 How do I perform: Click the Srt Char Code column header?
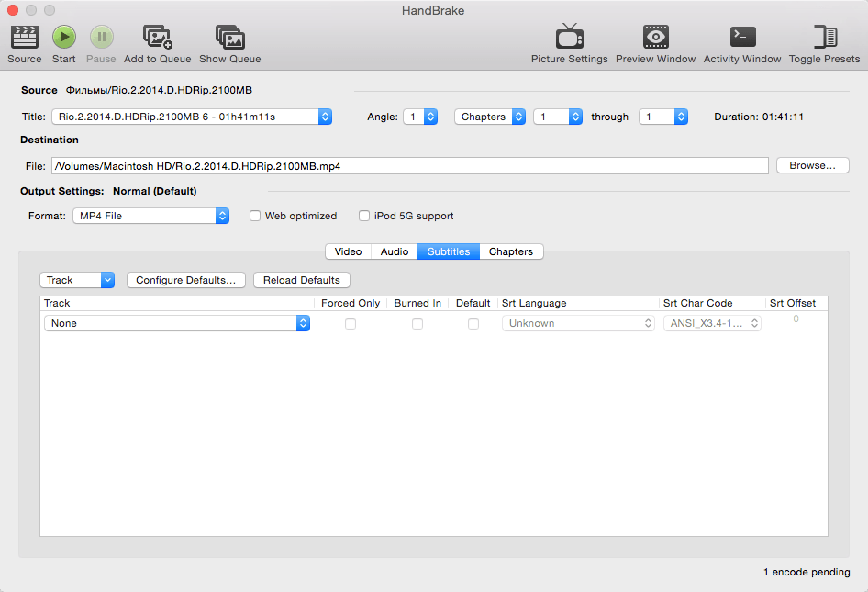coord(712,303)
